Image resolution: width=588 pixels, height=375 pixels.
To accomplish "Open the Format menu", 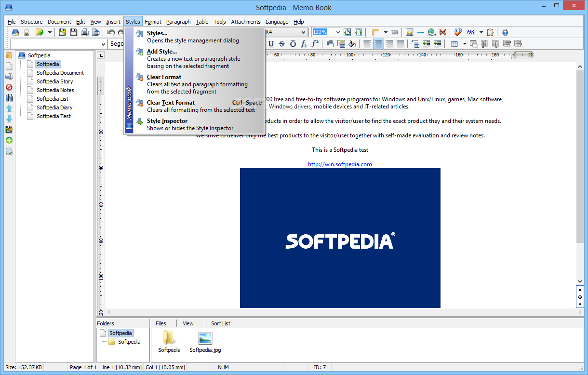I will point(153,22).
